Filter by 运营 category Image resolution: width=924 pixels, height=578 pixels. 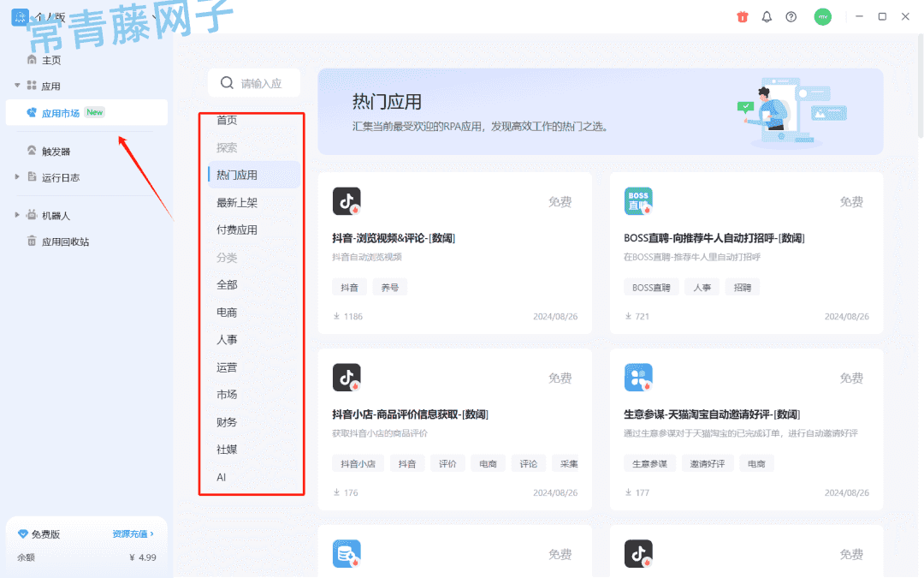(x=227, y=367)
